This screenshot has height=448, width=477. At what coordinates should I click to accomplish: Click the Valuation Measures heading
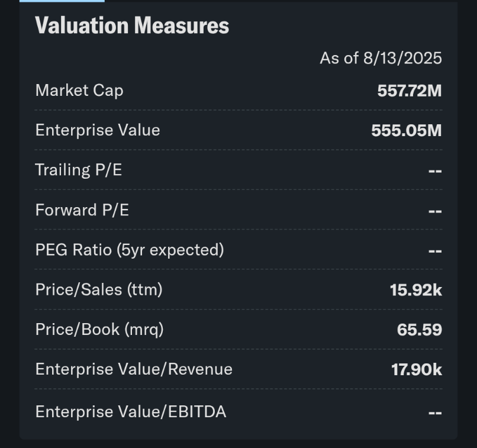(132, 26)
